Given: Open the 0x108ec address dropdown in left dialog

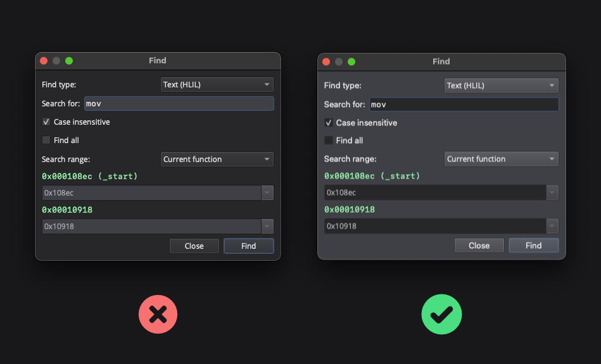Looking at the screenshot, I should click(267, 192).
